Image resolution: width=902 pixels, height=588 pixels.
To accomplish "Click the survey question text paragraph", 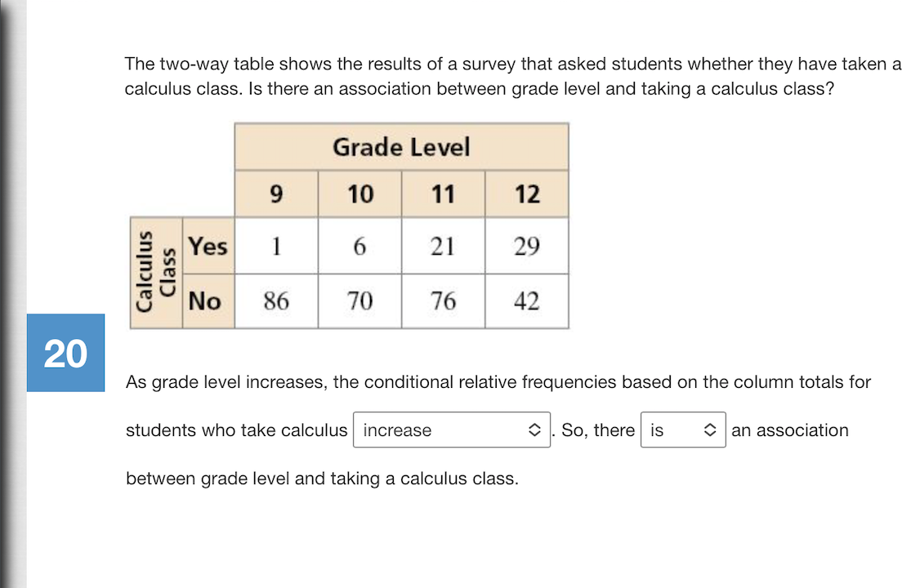I will point(490,76).
